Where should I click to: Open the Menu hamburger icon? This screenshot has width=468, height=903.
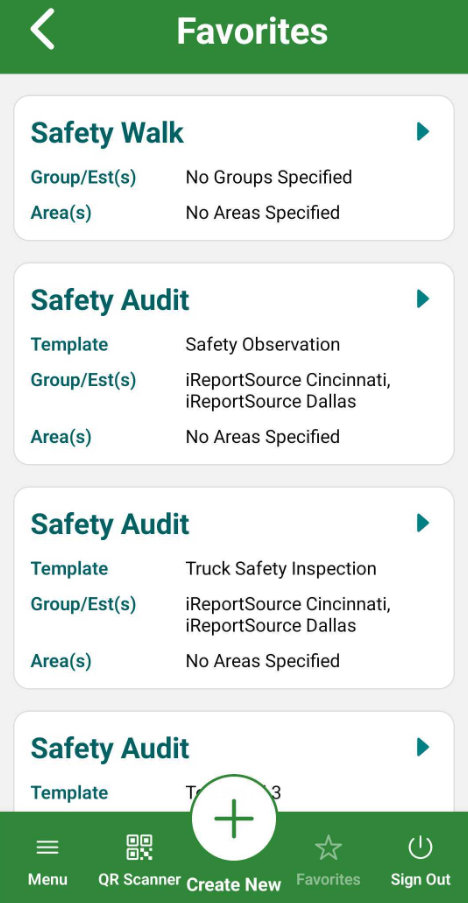pos(47,847)
